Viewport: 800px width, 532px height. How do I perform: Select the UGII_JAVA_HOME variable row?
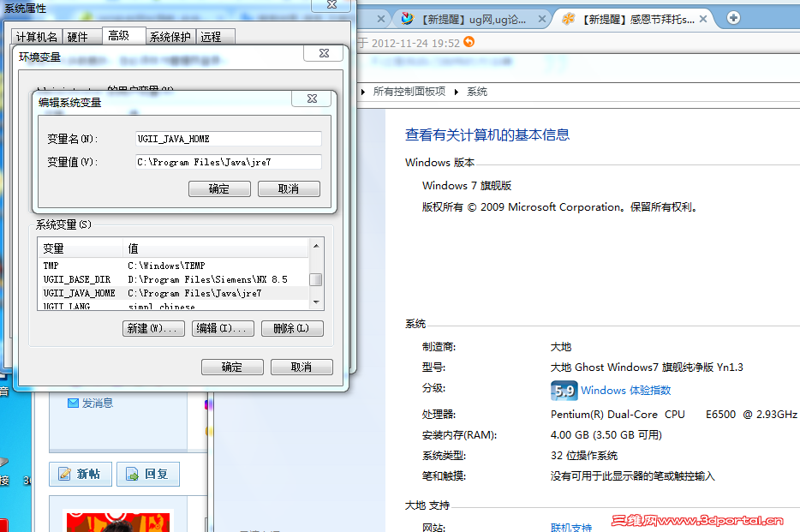point(174,293)
